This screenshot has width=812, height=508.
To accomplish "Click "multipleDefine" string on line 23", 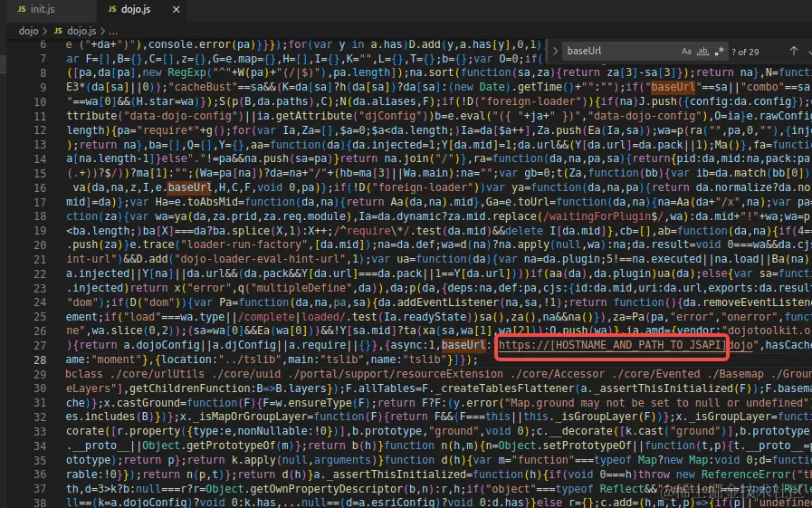I will tap(301, 287).
